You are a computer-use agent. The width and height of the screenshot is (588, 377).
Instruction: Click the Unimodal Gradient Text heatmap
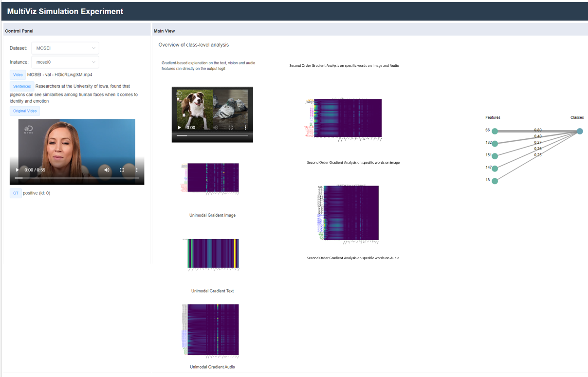click(x=213, y=253)
